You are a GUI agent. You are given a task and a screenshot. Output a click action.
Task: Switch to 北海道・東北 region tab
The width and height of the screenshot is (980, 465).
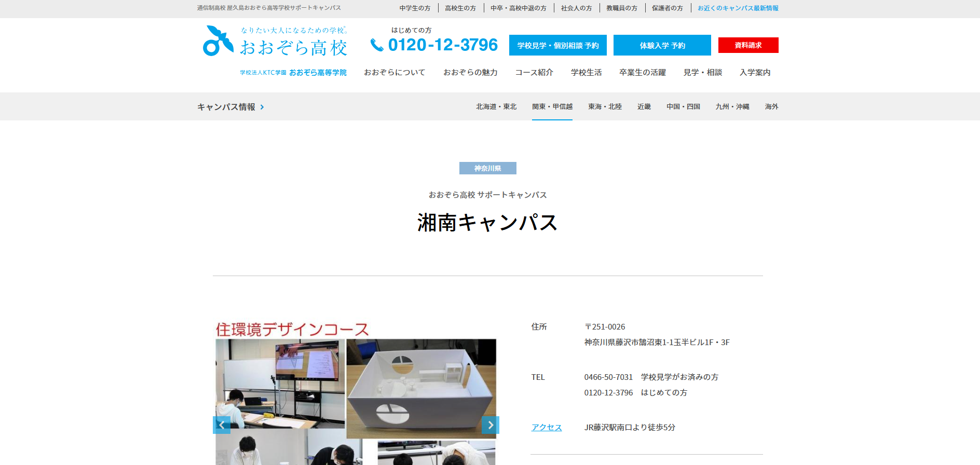pos(496,107)
